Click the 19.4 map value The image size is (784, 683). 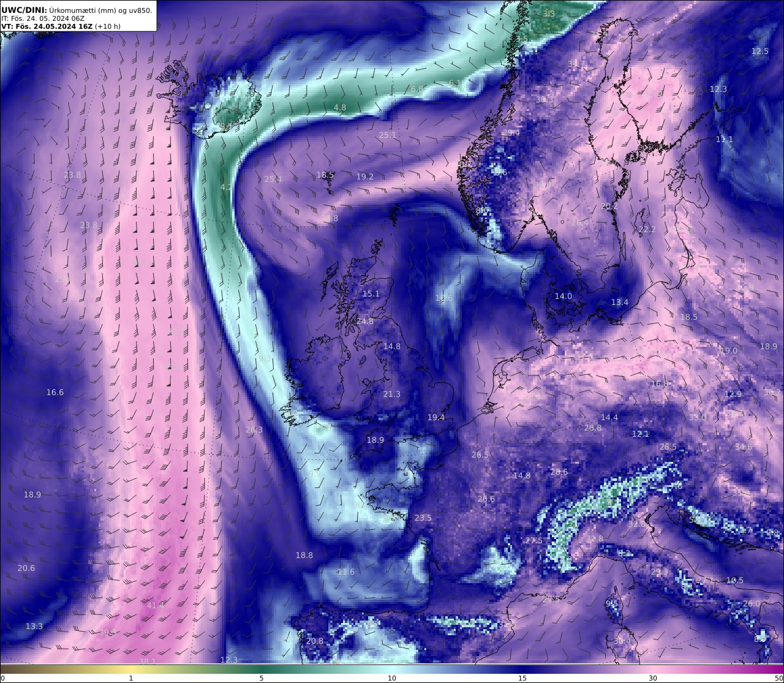click(436, 418)
